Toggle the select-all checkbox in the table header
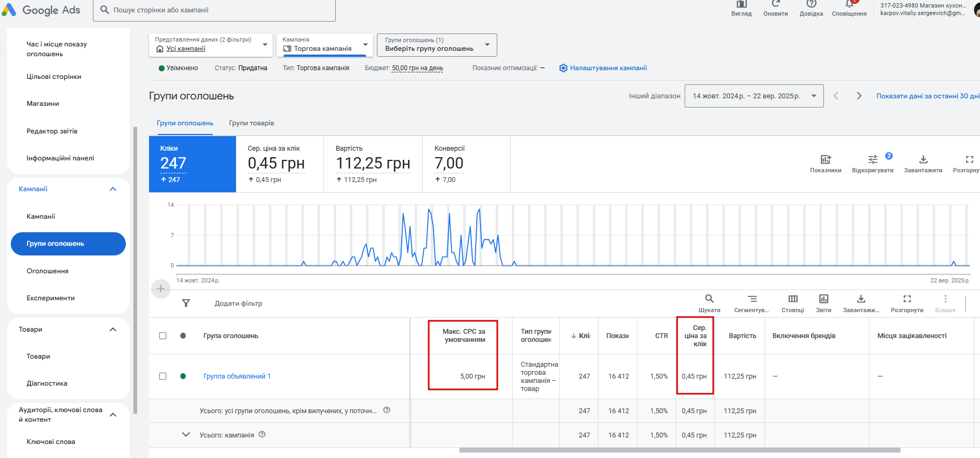This screenshot has height=458, width=980. [163, 336]
